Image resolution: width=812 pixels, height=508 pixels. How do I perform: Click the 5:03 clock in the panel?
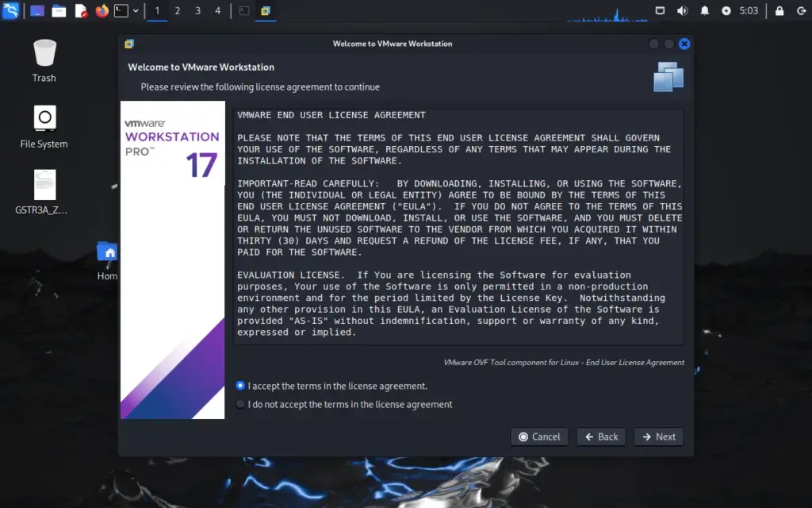coord(749,11)
